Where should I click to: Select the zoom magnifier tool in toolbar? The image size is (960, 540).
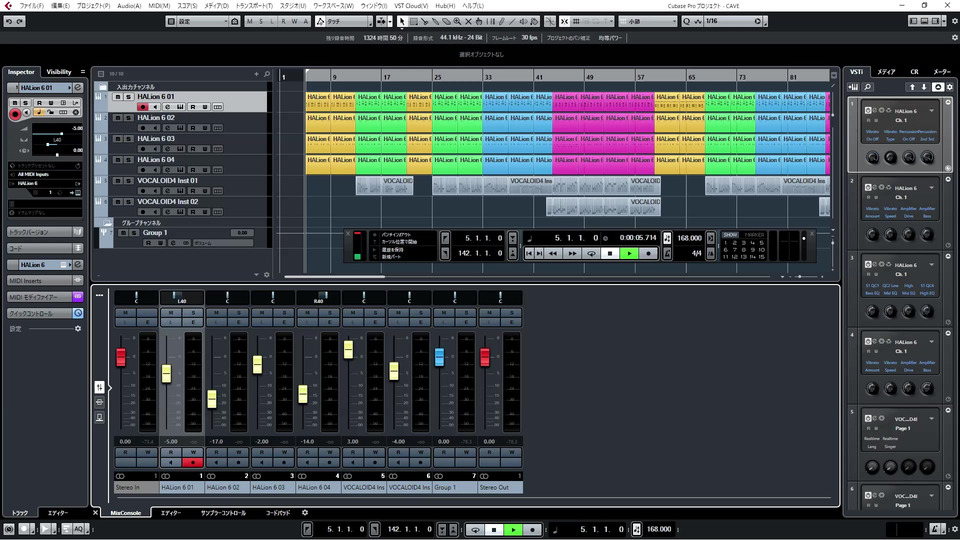point(457,21)
